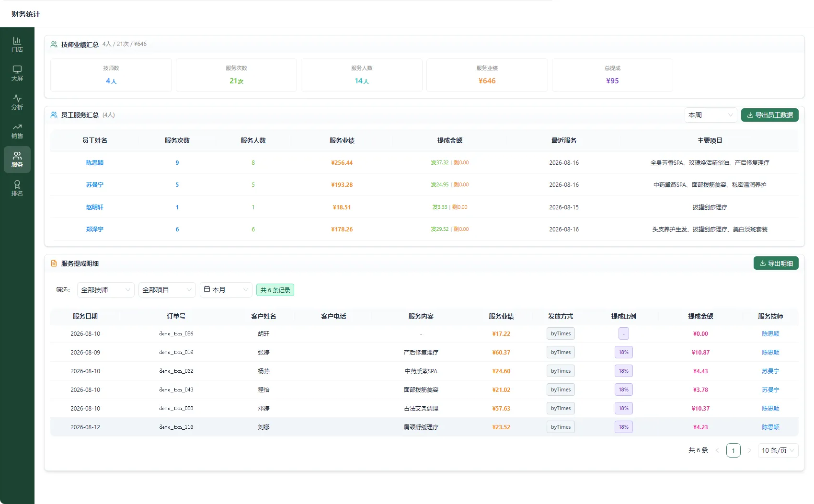The image size is (814, 504).
Task: Click the 服务提成明细 document icon
Action: pyautogui.click(x=54, y=263)
